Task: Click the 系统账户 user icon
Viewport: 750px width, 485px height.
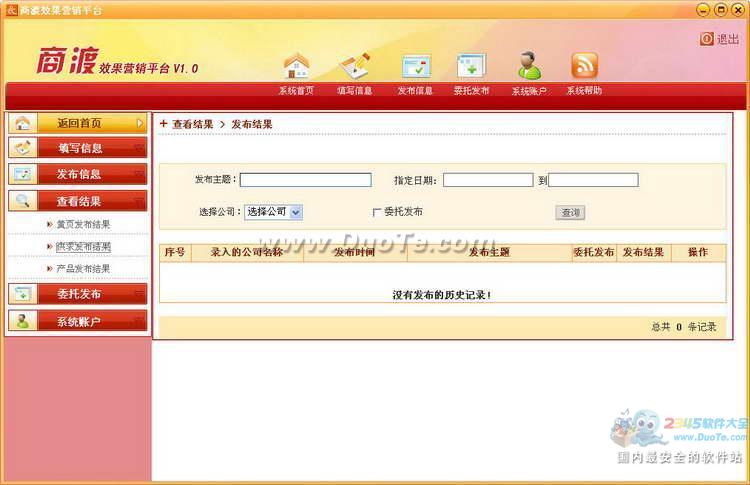Action: click(x=529, y=66)
